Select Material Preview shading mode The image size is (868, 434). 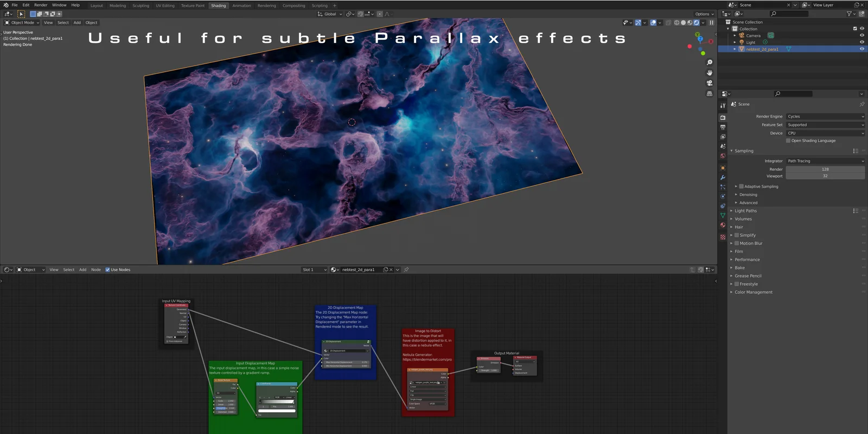(x=690, y=23)
